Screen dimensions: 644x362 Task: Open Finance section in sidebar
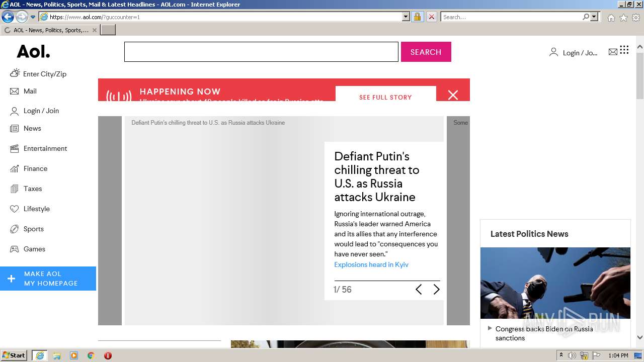click(x=29, y=168)
